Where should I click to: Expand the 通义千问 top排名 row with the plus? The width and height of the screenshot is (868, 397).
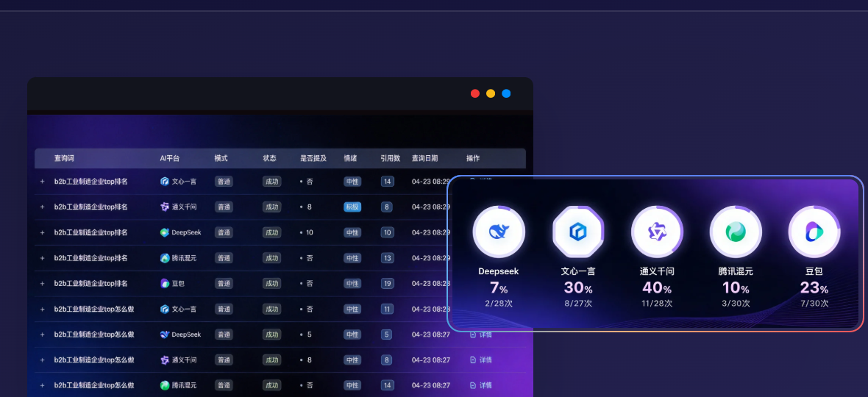(x=42, y=207)
